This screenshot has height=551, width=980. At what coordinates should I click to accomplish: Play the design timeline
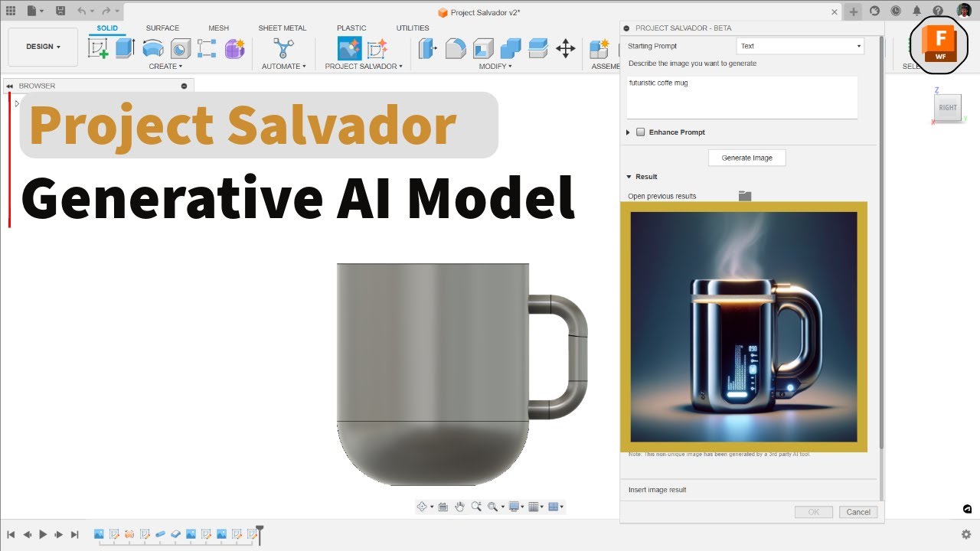[43, 535]
